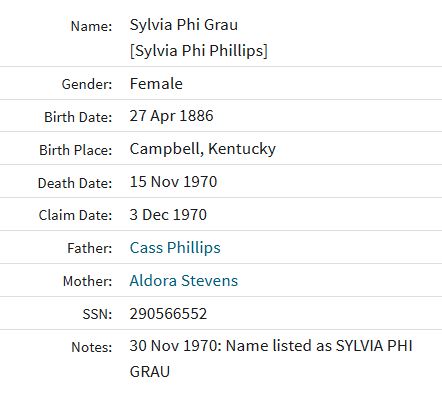442x399 pixels.
Task: Open the Cass Phillips father link
Action: point(175,248)
